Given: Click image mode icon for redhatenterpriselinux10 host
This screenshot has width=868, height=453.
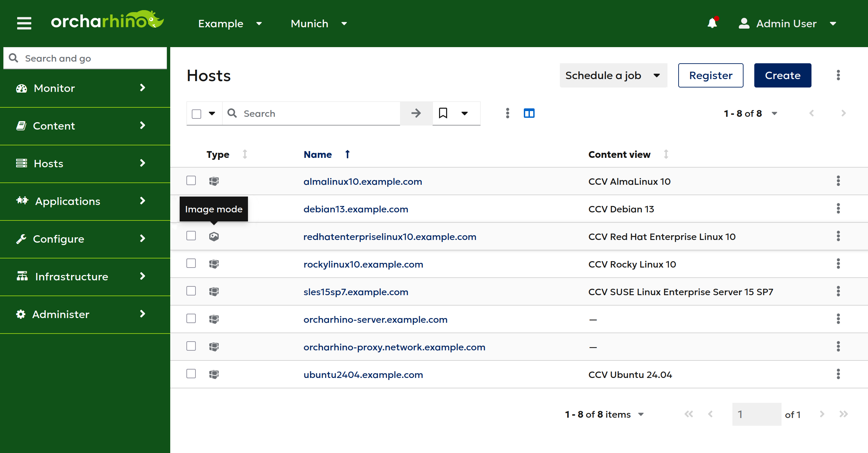Looking at the screenshot, I should [214, 236].
